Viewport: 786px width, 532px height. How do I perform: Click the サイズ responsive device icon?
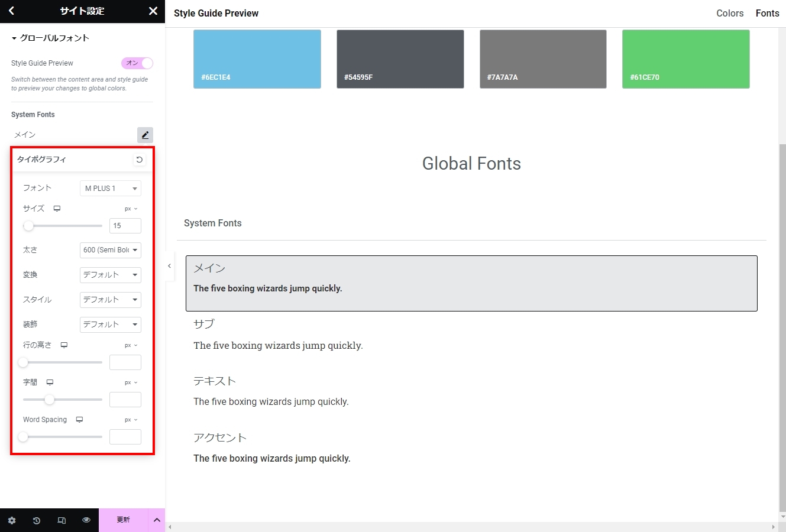click(57, 209)
